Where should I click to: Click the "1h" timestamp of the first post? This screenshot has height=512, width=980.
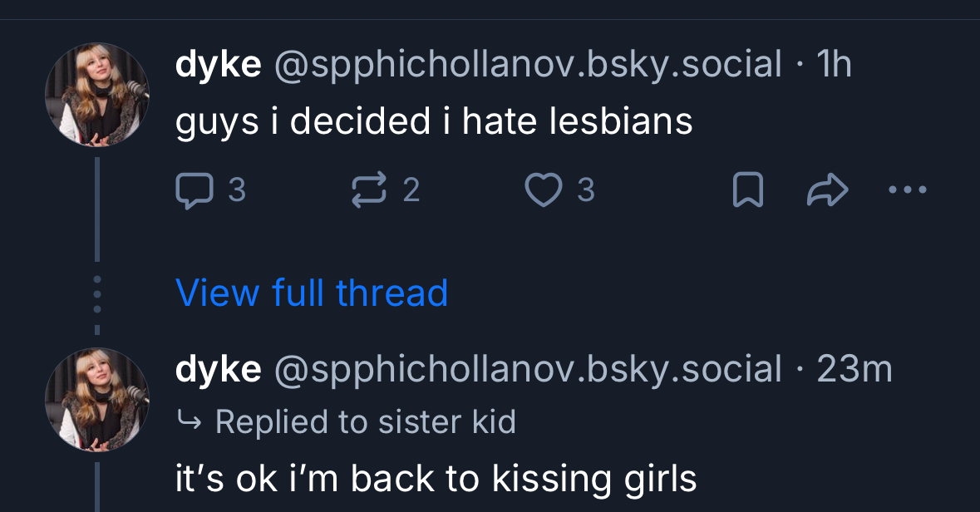click(835, 65)
